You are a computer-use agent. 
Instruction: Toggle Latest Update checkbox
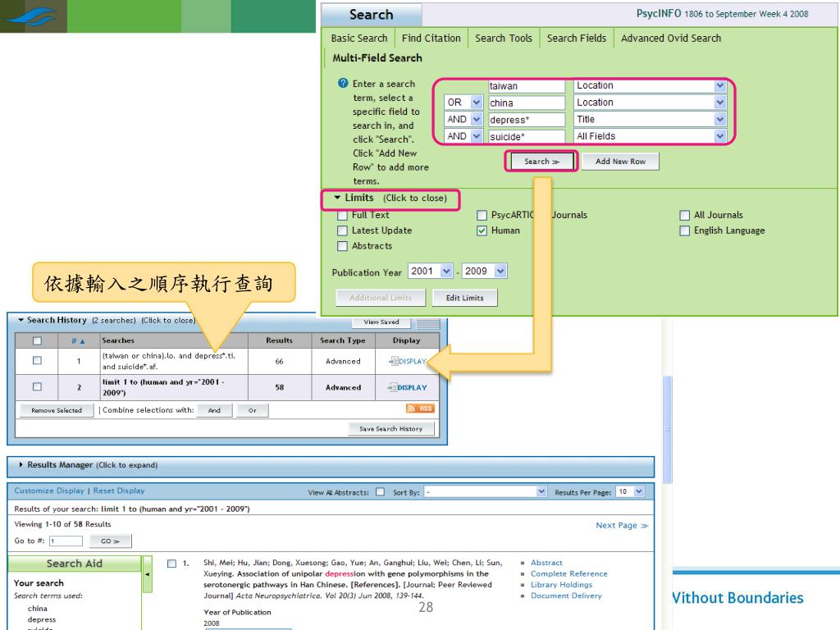point(342,231)
